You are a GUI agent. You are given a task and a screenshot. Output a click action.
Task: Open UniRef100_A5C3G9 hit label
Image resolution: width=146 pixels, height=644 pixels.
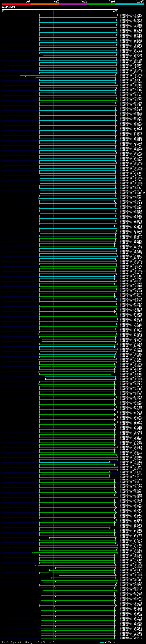[131, 27]
